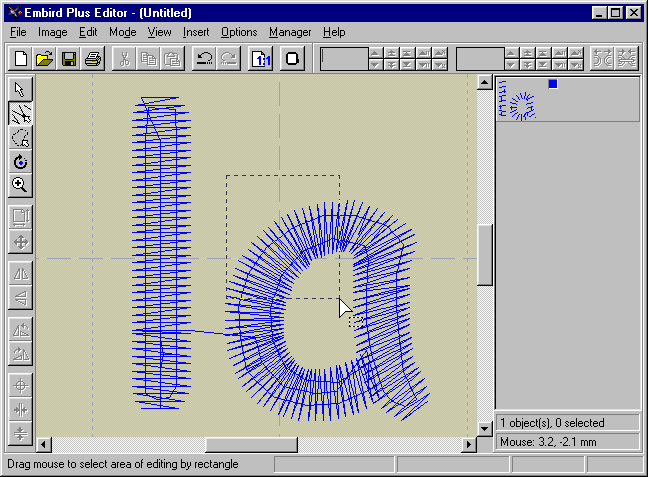Step up with arrow beside right navigation field
Viewport: 648px width, 477px height.
[511, 53]
